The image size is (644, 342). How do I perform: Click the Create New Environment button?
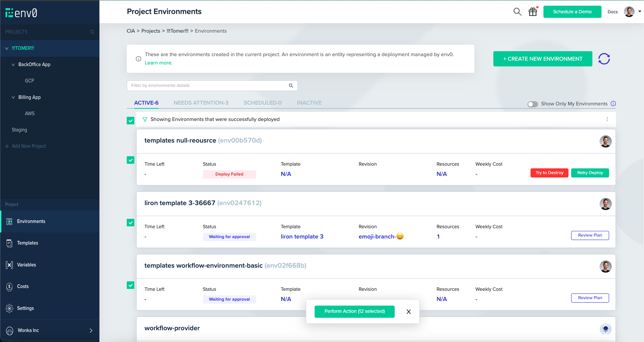542,59
